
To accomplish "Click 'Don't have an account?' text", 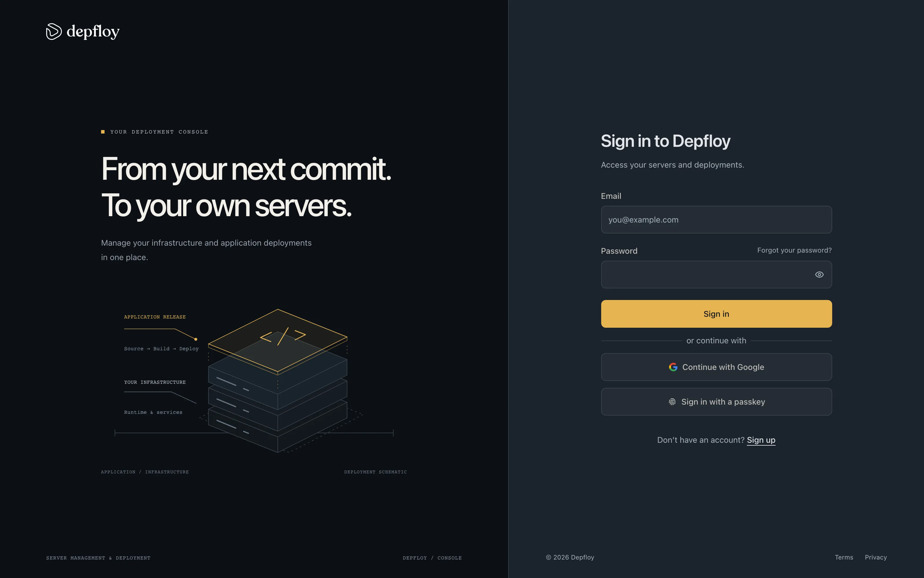I will click(x=701, y=440).
